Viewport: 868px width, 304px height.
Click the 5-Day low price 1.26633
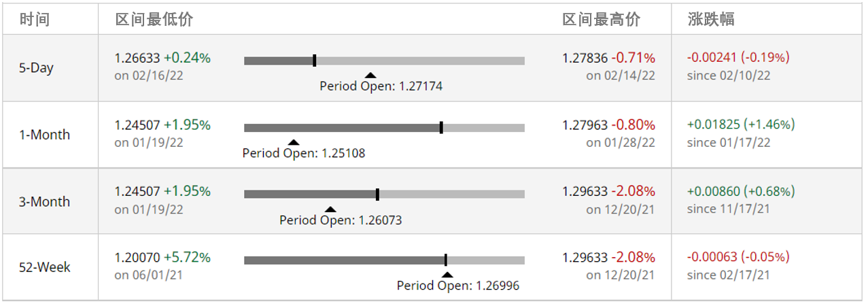[x=137, y=58]
